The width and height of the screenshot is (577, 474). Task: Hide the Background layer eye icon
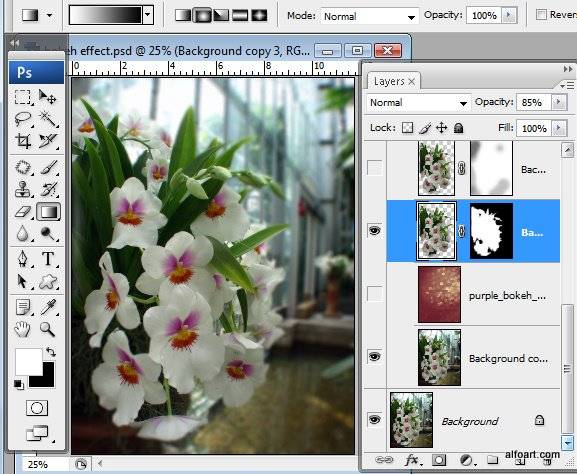pyautogui.click(x=375, y=420)
